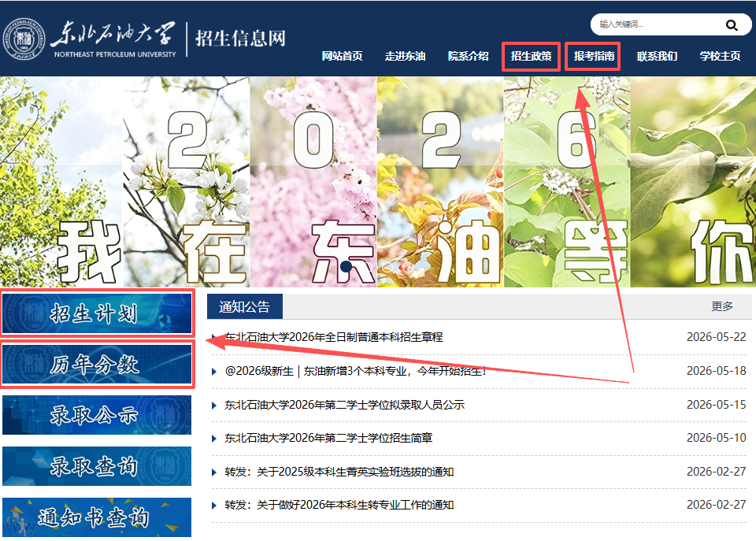Click the 招生计划 banner button
756x541 pixels.
click(97, 313)
